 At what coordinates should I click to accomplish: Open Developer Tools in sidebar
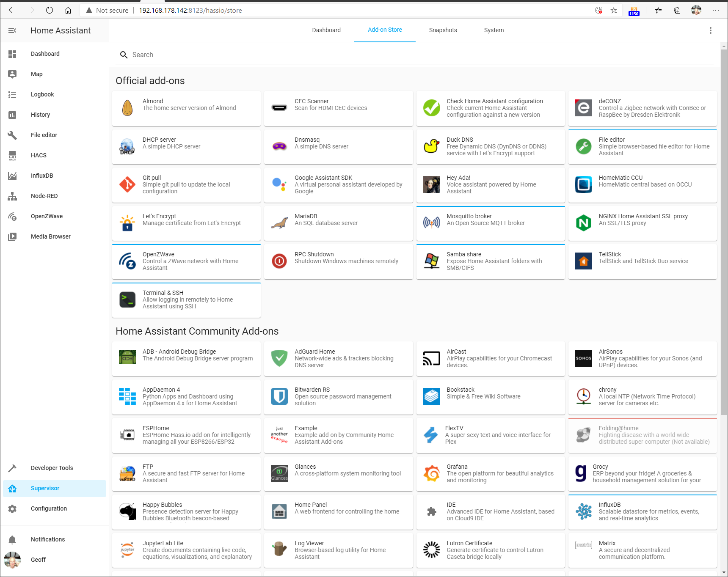click(x=52, y=468)
